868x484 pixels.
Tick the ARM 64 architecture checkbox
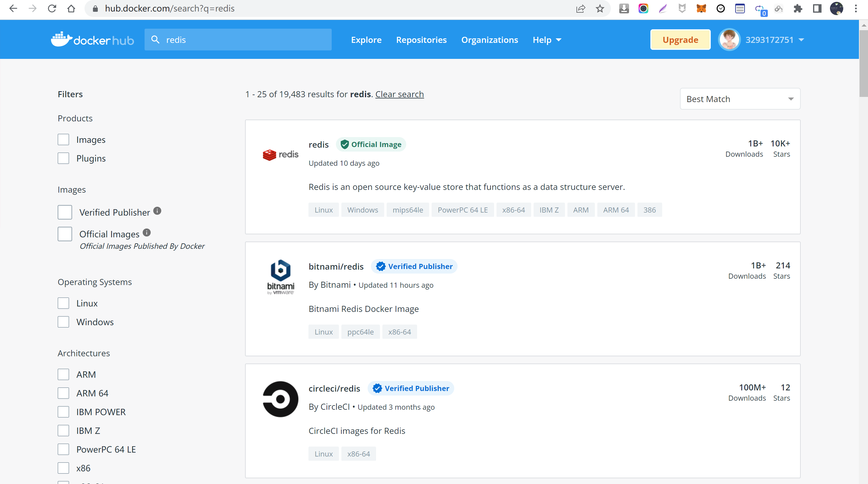point(63,393)
